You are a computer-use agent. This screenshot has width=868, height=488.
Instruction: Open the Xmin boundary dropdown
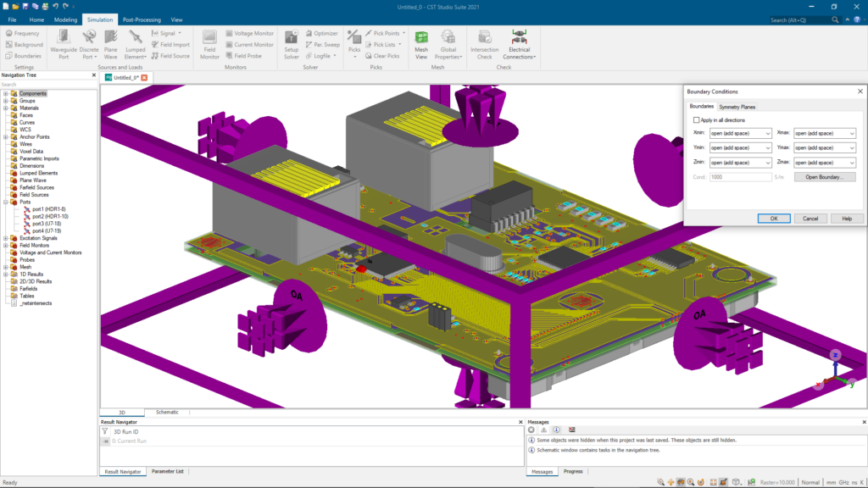(x=767, y=134)
